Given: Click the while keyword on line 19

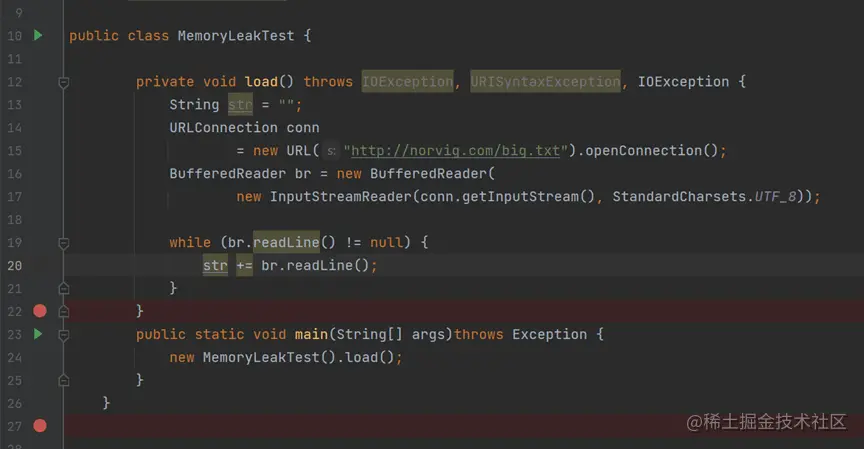Looking at the screenshot, I should tap(190, 242).
